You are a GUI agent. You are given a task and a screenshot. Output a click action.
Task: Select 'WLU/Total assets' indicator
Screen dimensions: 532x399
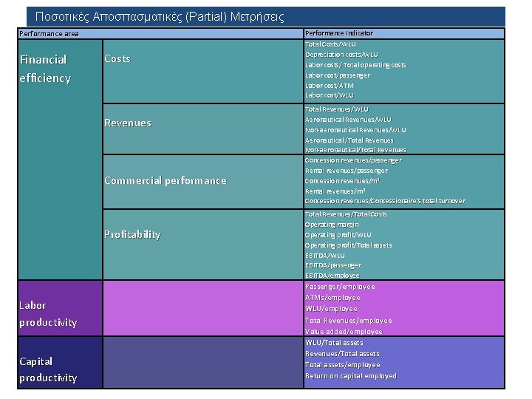334,343
